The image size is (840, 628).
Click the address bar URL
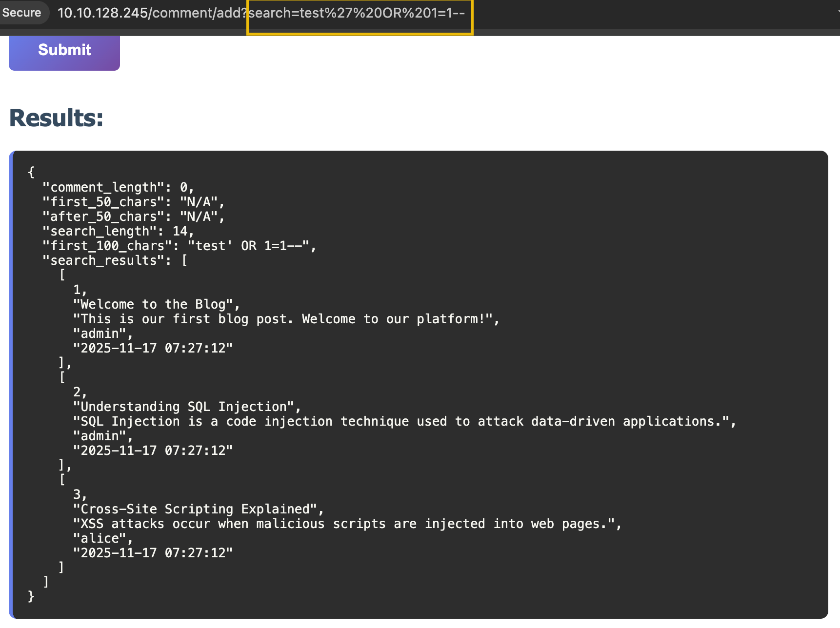point(261,13)
